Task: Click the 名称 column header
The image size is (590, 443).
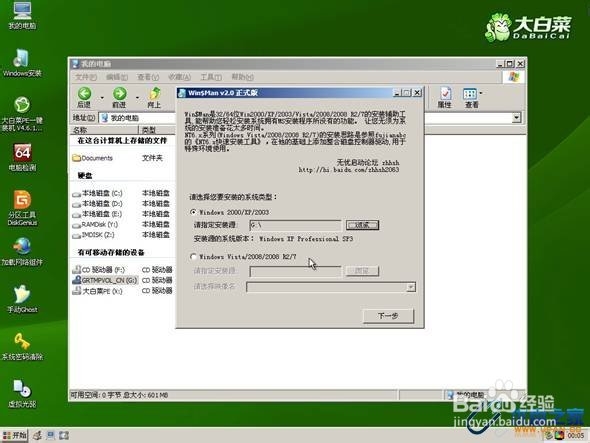Action: (104, 130)
